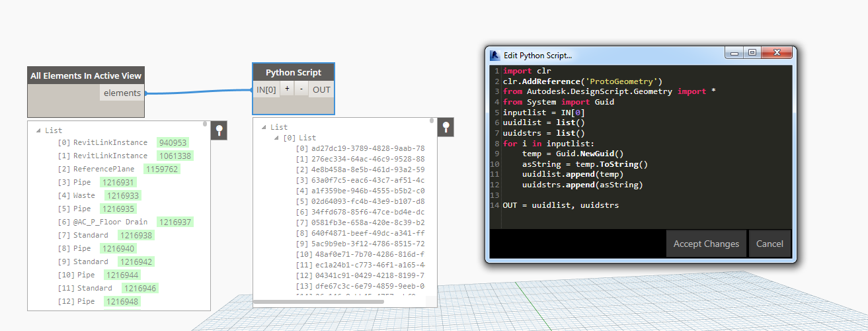Screen dimensions: 868x331
Task: Select GUID row starting ad27dc19
Action: [360, 148]
